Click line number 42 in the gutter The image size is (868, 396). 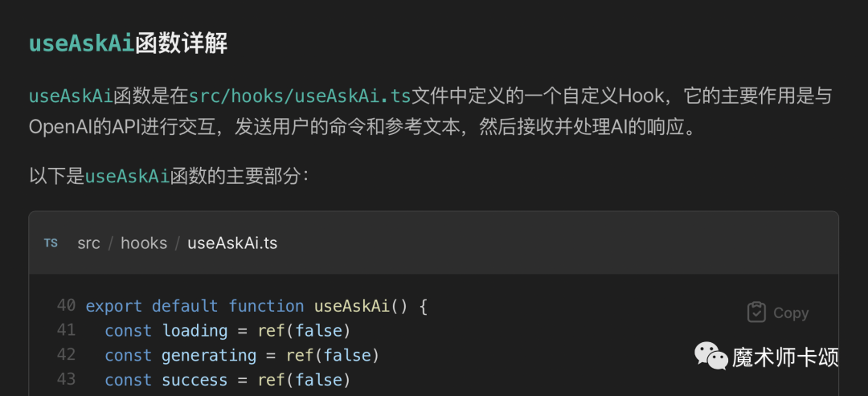point(66,354)
